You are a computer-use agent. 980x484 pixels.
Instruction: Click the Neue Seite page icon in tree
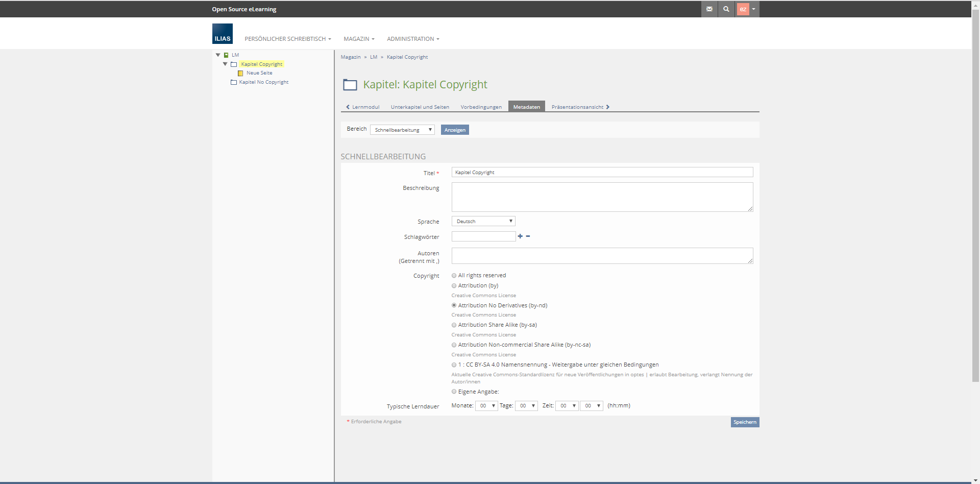(240, 74)
